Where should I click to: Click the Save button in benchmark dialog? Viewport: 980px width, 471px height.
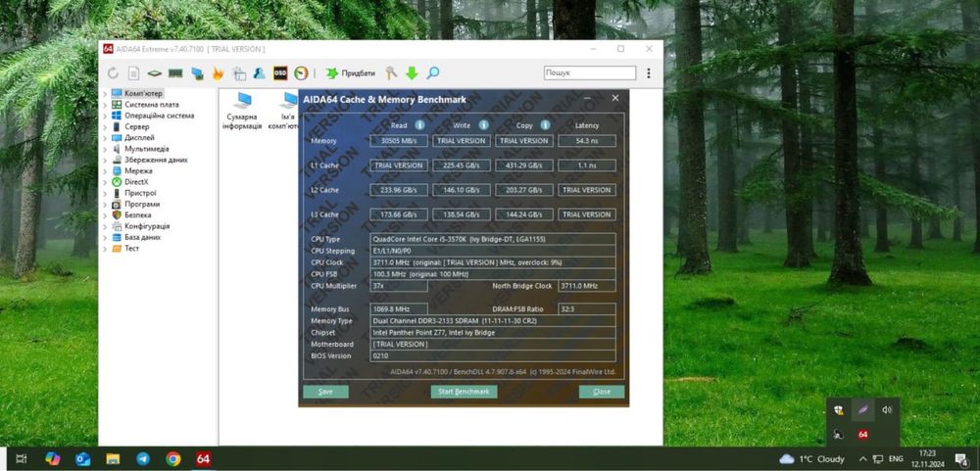[x=325, y=392]
